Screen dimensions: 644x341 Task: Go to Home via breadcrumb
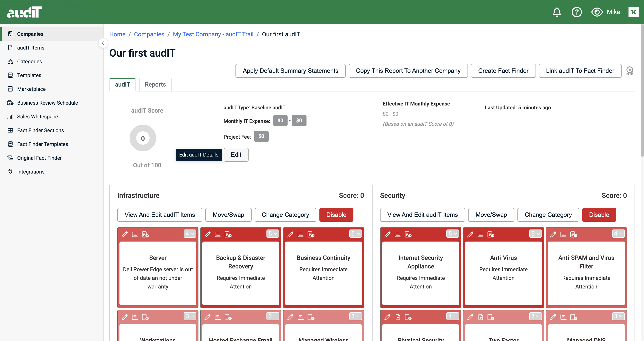117,34
